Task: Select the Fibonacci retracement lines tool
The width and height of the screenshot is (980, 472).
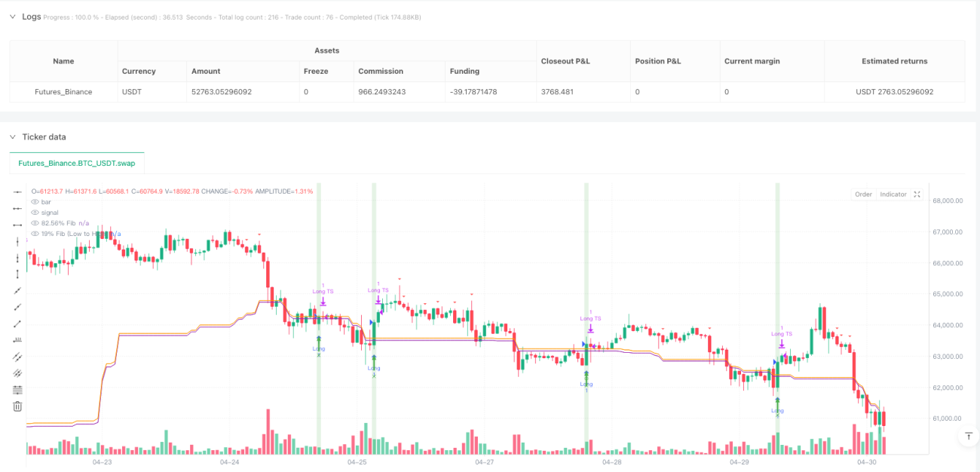Action: coord(17,390)
